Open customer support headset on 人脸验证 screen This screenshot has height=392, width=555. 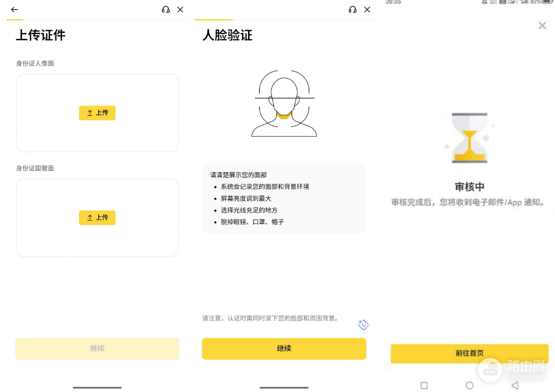click(352, 9)
